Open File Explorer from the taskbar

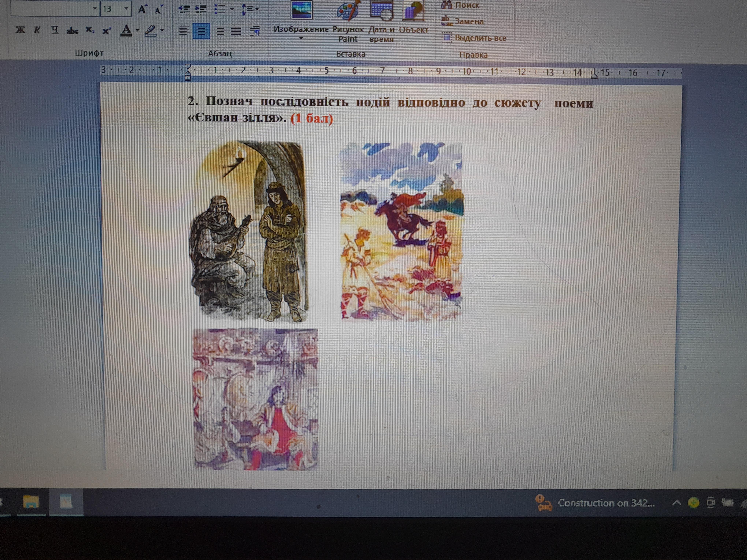coord(31,502)
